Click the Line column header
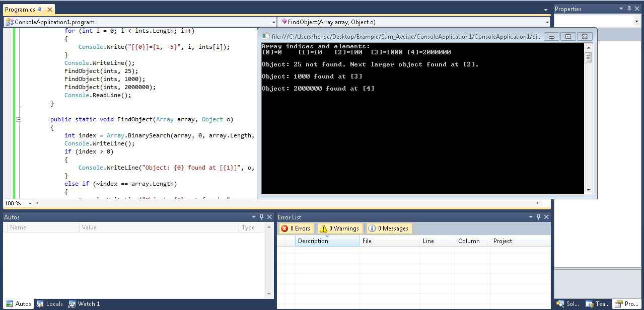The image size is (644, 310). click(428, 241)
